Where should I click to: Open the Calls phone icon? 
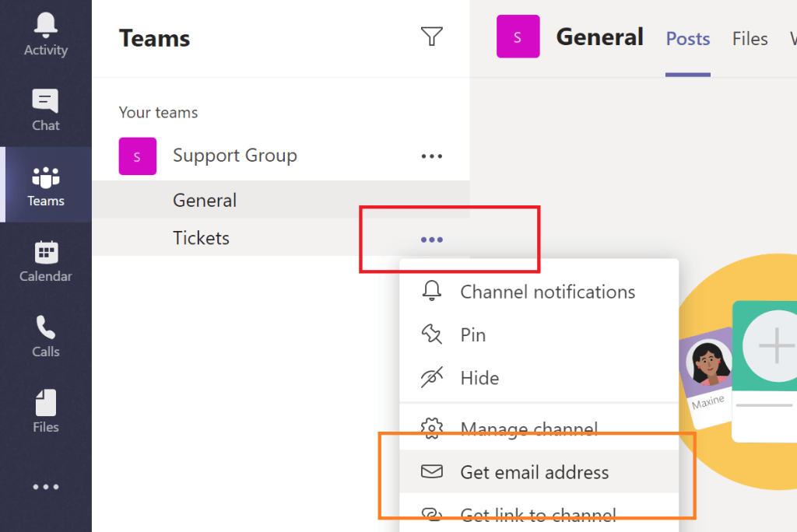click(x=45, y=336)
